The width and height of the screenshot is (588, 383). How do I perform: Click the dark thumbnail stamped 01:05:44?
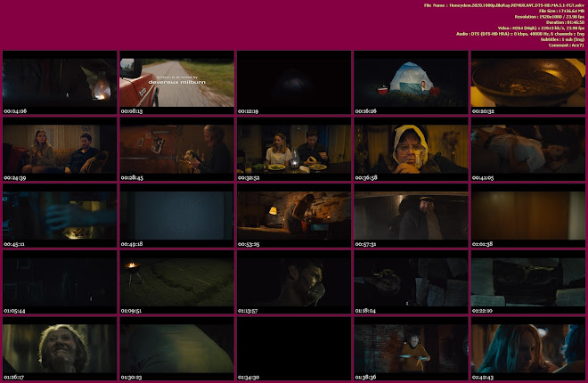(x=60, y=282)
